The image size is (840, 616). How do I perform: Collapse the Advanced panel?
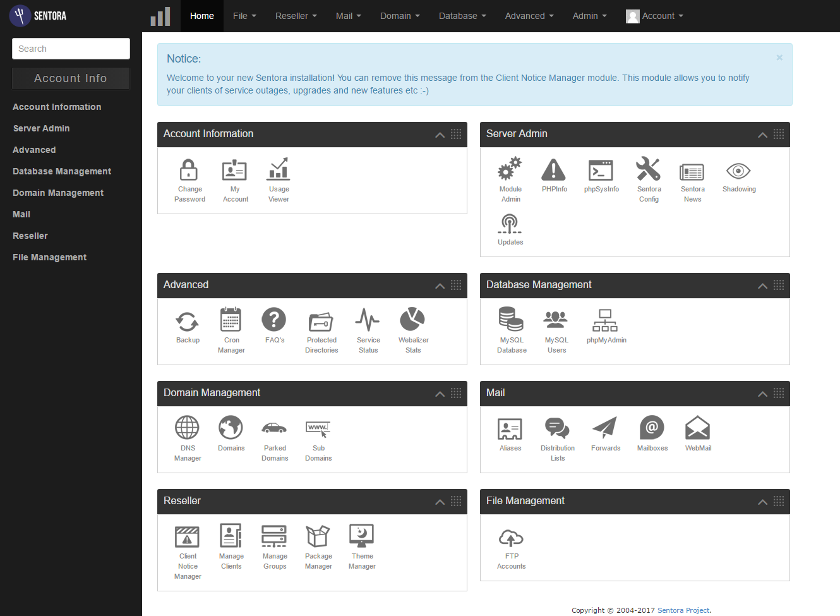coord(440,286)
